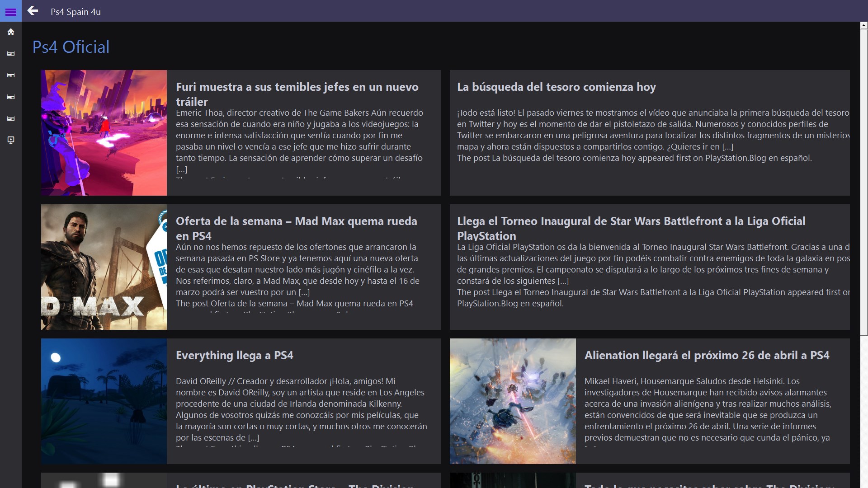Click the back arrow button

point(33,11)
